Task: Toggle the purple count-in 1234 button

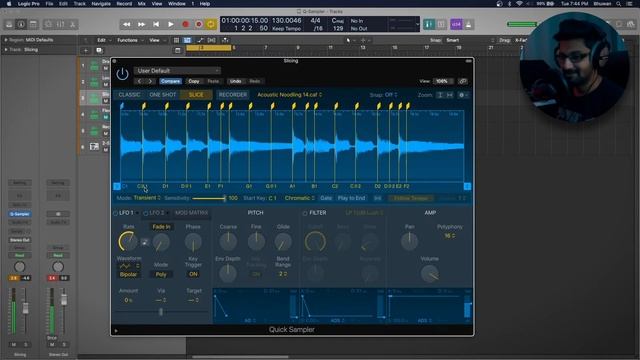Action: pos(456,24)
